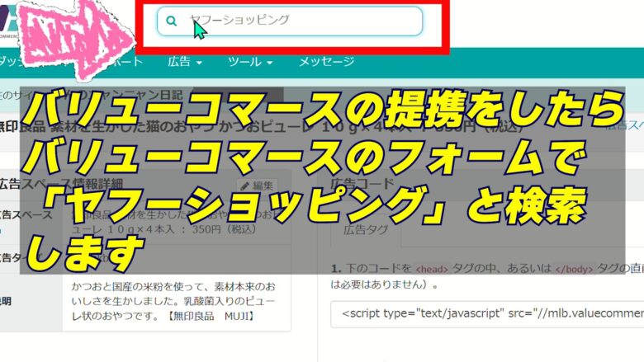Expand the ツール dropdown menu
This screenshot has width=644, height=362.
point(250,62)
